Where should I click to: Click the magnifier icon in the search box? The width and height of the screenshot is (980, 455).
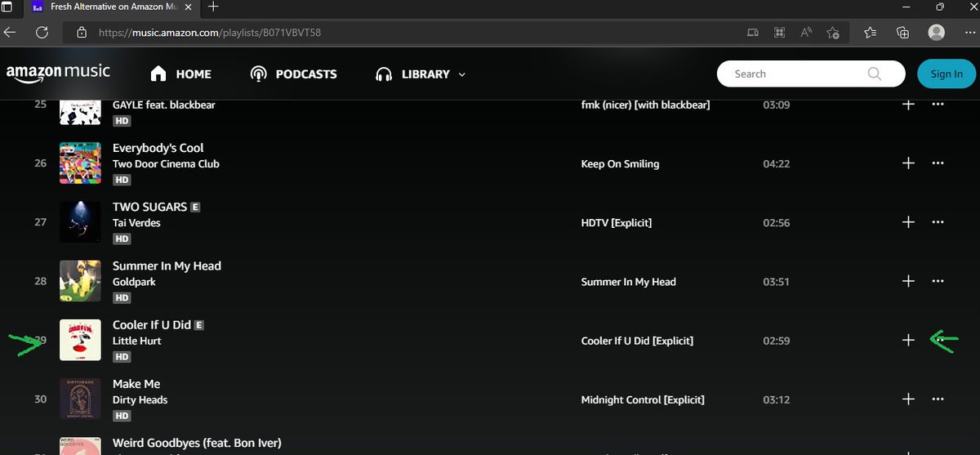(875, 74)
